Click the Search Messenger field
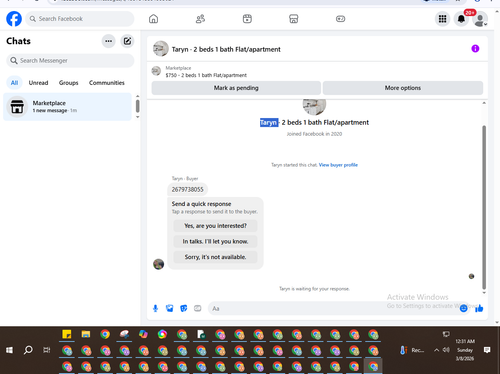 coord(70,60)
